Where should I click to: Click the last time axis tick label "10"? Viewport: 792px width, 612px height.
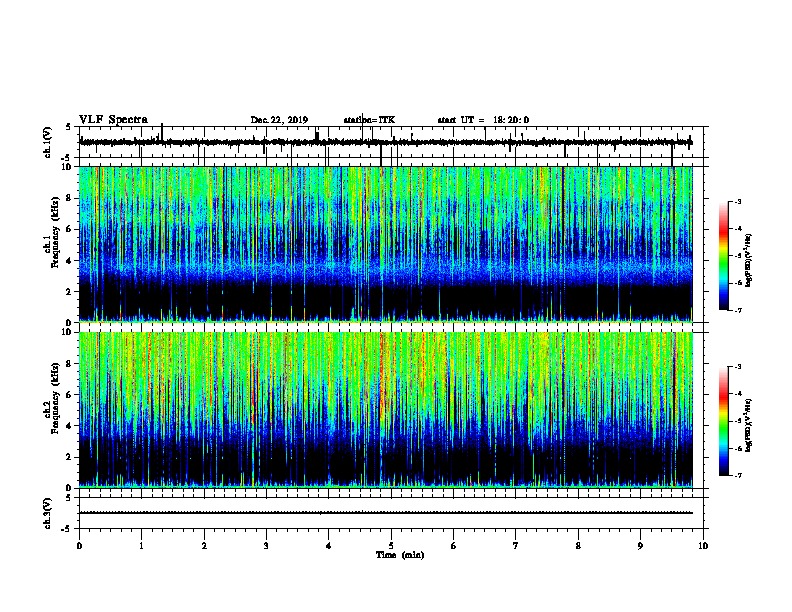pyautogui.click(x=703, y=546)
